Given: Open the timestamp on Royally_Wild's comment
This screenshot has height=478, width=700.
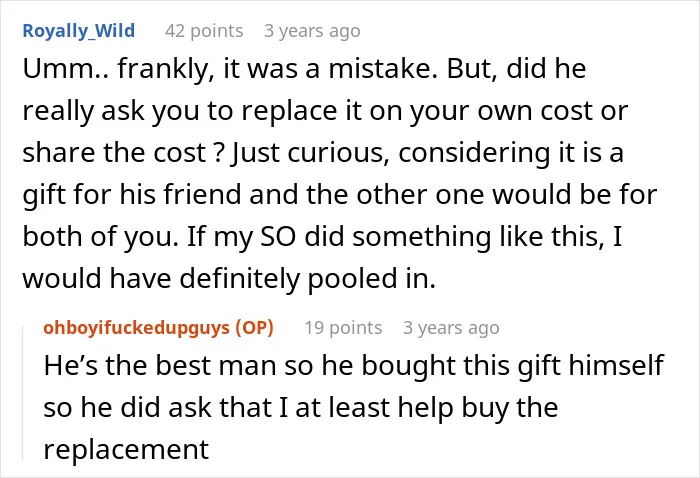Looking at the screenshot, I should pyautogui.click(x=312, y=31).
